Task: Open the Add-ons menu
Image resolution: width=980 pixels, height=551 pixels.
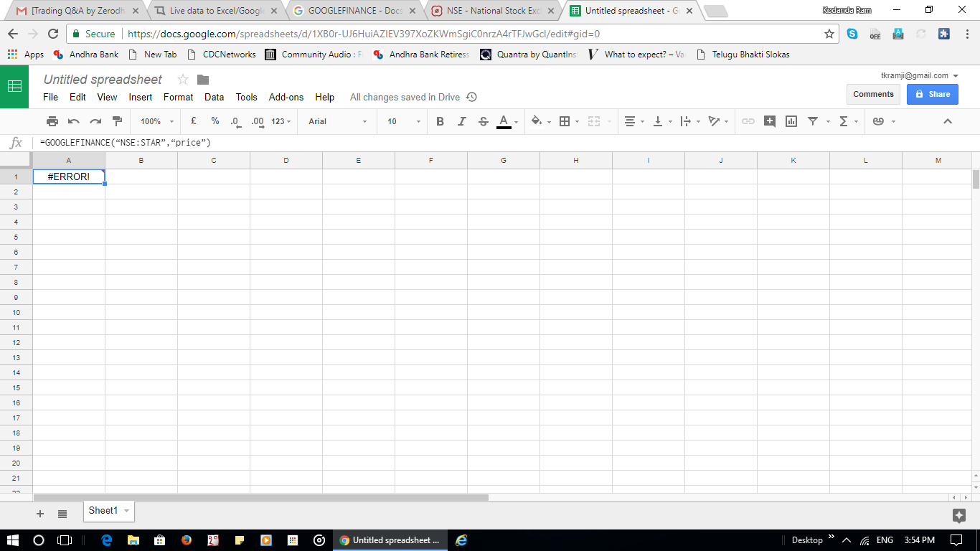Action: coord(286,97)
